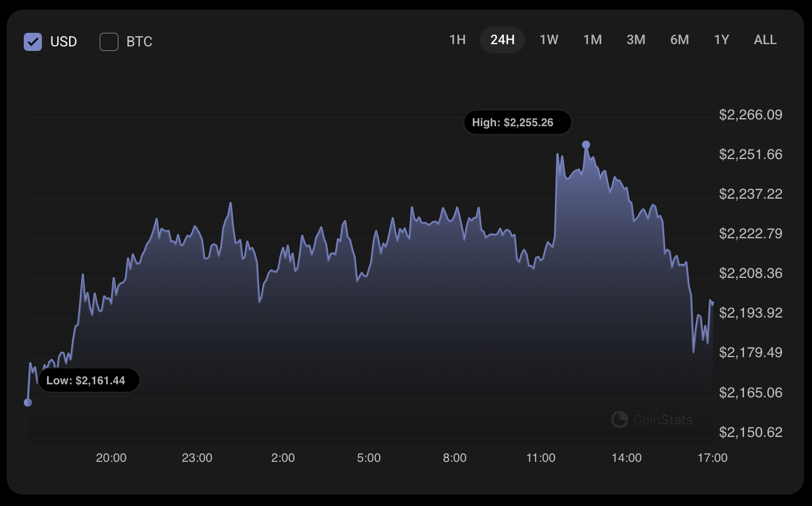Viewport: 812px width, 506px height.
Task: Switch to the 1H time range
Action: point(458,40)
